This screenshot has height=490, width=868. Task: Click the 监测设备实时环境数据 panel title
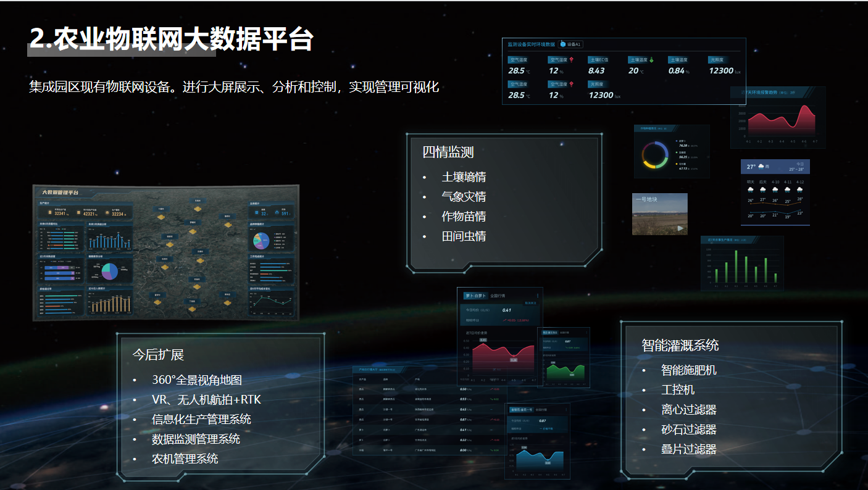532,44
